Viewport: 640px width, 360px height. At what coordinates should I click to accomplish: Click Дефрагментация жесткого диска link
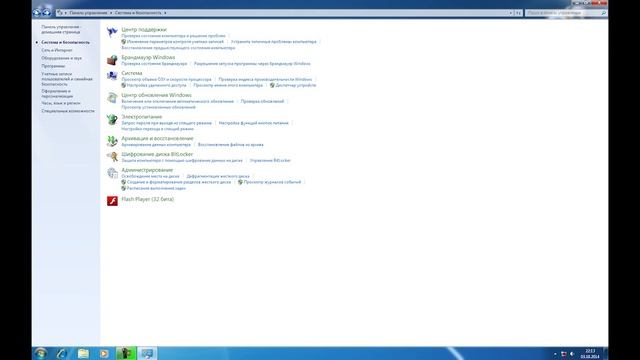point(218,176)
